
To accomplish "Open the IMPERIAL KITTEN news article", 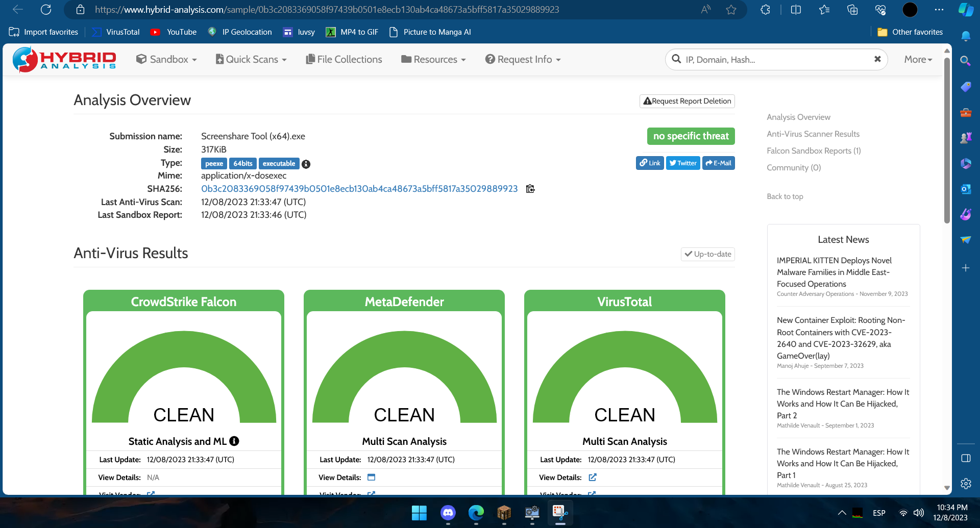I will [834, 272].
